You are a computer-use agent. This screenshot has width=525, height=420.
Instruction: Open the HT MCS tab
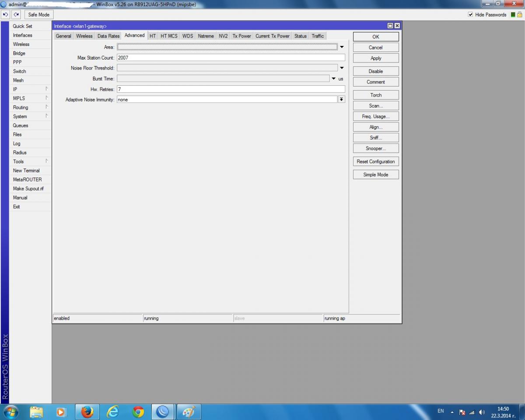coord(169,36)
